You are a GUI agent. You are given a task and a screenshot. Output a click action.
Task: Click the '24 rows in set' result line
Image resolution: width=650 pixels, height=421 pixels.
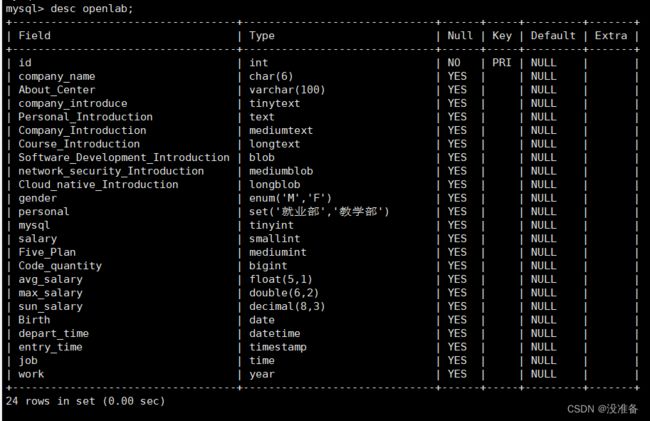click(x=85, y=401)
